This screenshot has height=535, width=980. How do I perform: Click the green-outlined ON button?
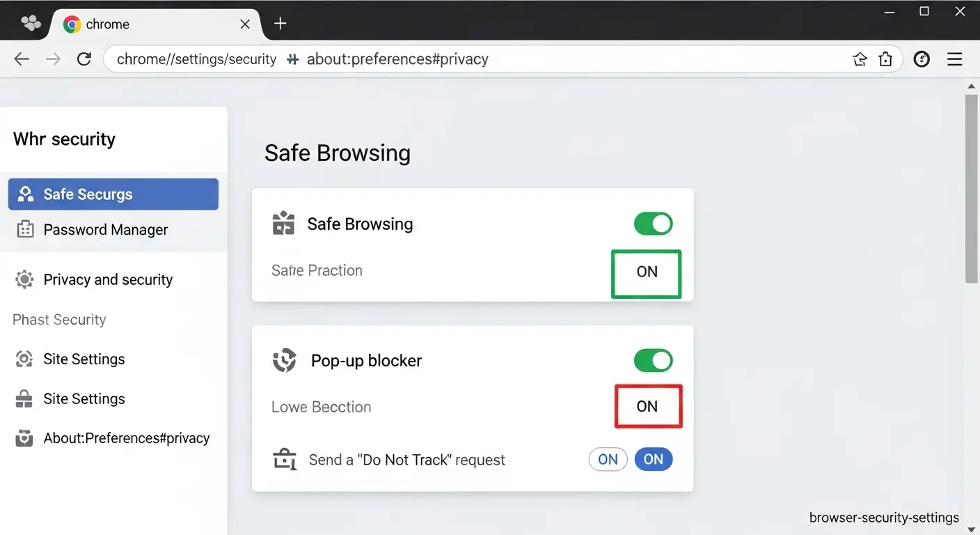tap(647, 274)
